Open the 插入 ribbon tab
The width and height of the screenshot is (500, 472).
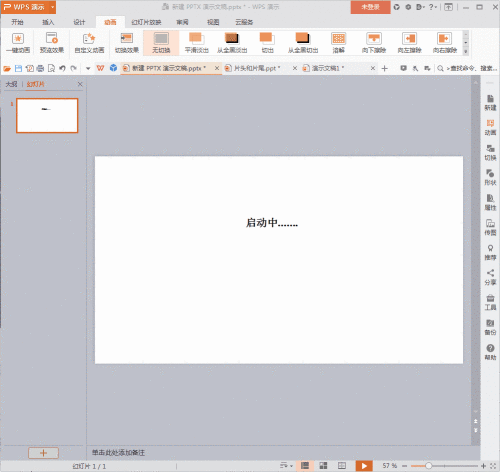pyautogui.click(x=48, y=22)
